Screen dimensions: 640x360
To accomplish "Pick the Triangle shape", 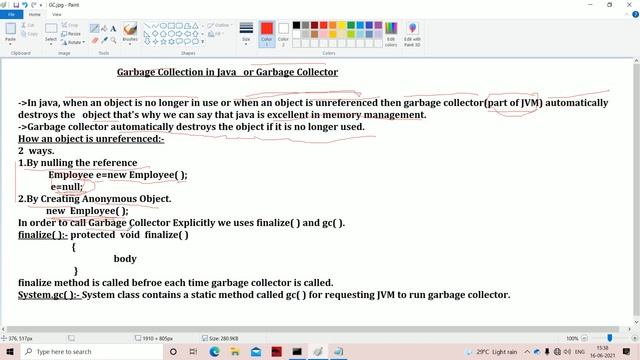I will pyautogui.click(x=196, y=26).
